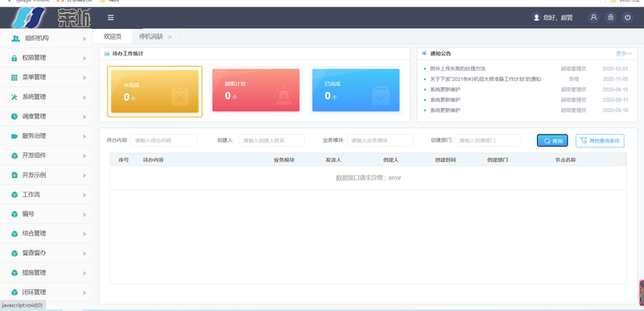Click the 措施管理 cube icon
This screenshot has width=644, height=311.
14,273
